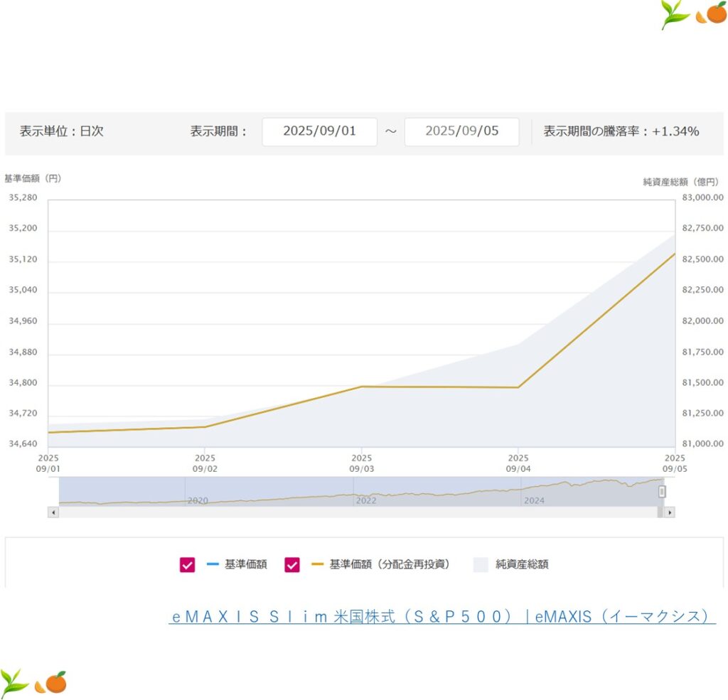Click the 2020 marker in the navigator timeline
The height and width of the screenshot is (700, 728).
197,500
